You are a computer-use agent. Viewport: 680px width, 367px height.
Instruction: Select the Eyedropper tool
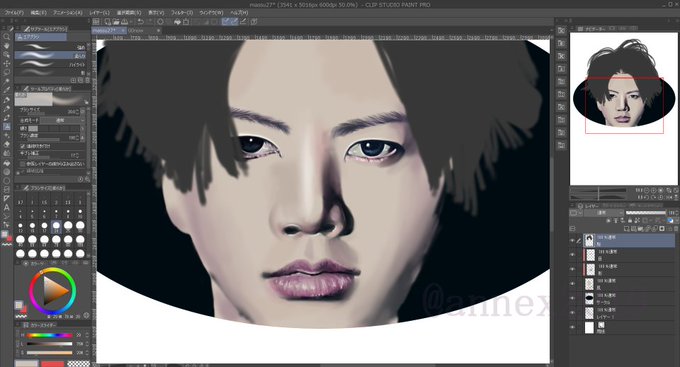point(7,91)
